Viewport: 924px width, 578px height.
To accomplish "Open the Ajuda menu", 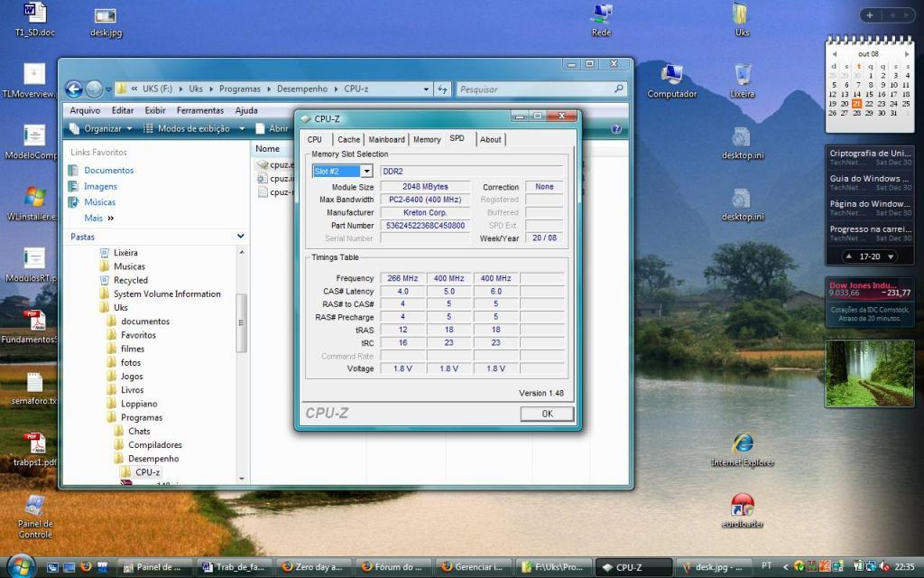I will point(246,110).
